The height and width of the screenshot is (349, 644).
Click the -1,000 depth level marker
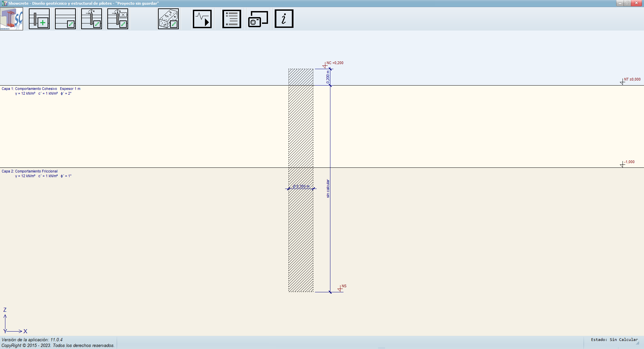[629, 162]
